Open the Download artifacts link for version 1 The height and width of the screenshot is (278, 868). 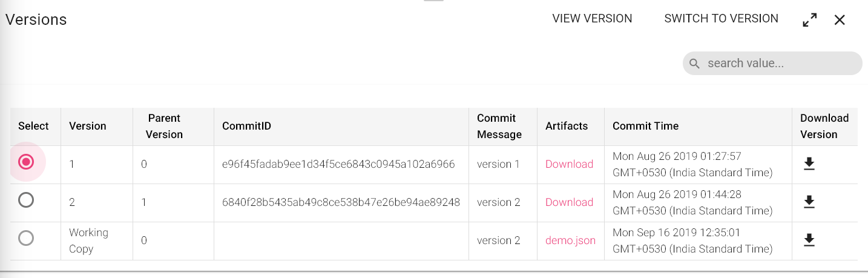pyautogui.click(x=569, y=164)
